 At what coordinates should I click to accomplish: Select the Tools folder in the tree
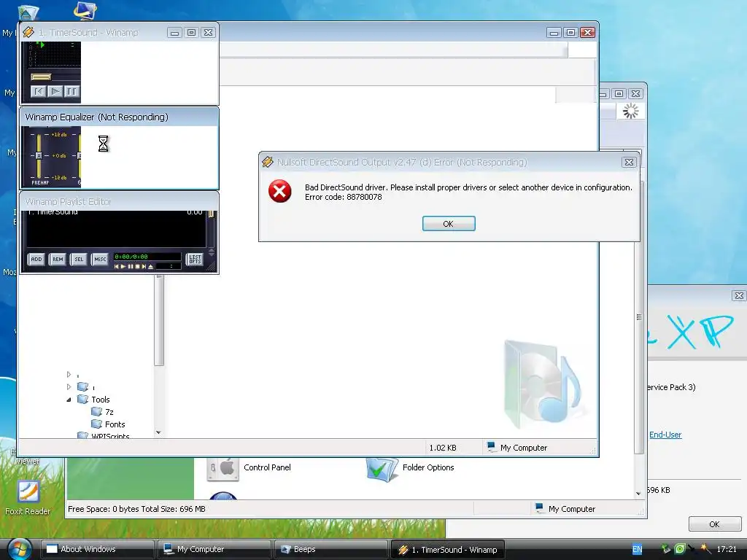click(93, 400)
